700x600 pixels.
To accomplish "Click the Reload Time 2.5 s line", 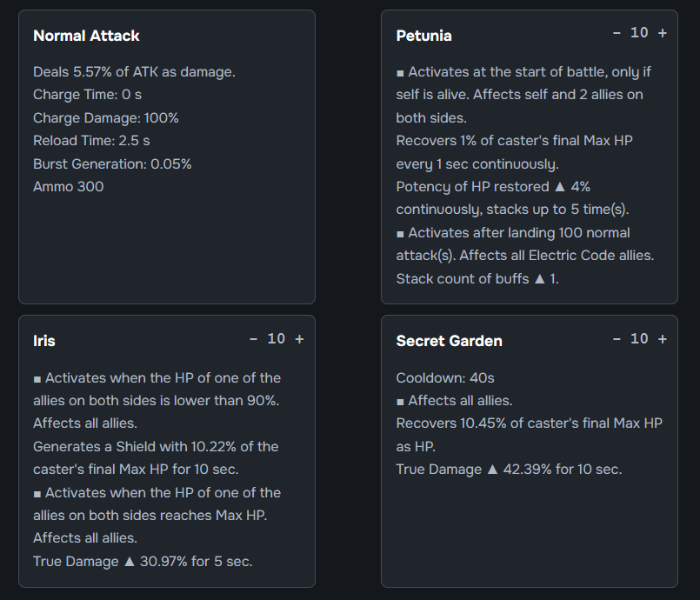I will (x=91, y=141).
